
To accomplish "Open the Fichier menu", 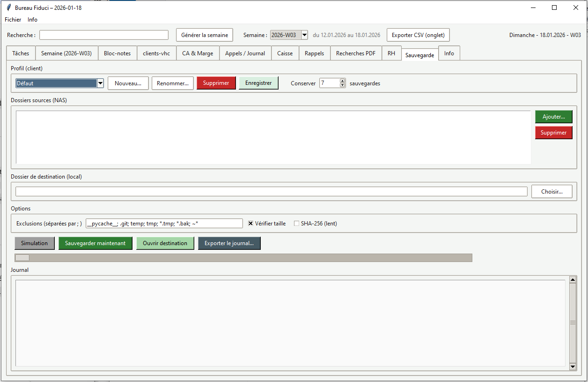I will click(13, 19).
